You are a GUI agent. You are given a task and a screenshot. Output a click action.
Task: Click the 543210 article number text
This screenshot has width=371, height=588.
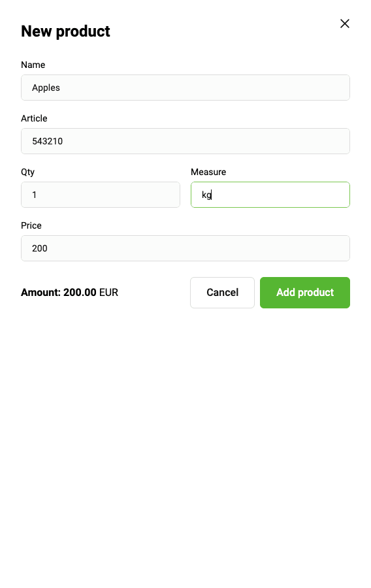[47, 141]
